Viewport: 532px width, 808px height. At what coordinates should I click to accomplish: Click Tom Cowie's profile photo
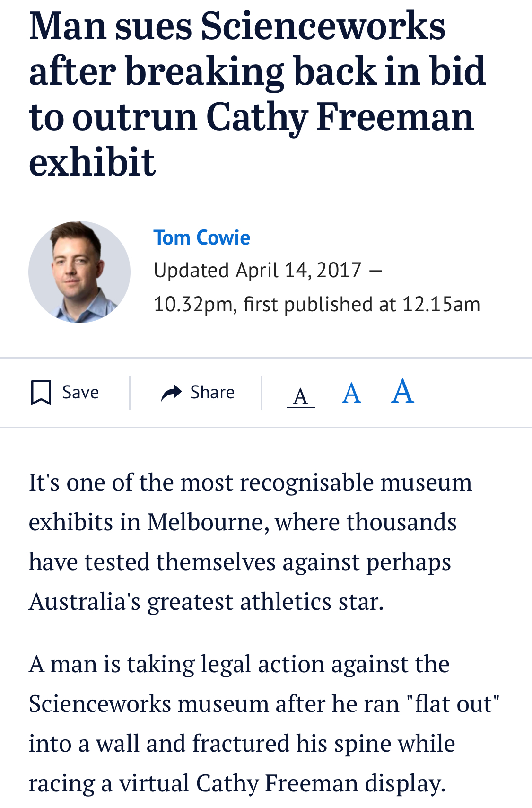(79, 272)
